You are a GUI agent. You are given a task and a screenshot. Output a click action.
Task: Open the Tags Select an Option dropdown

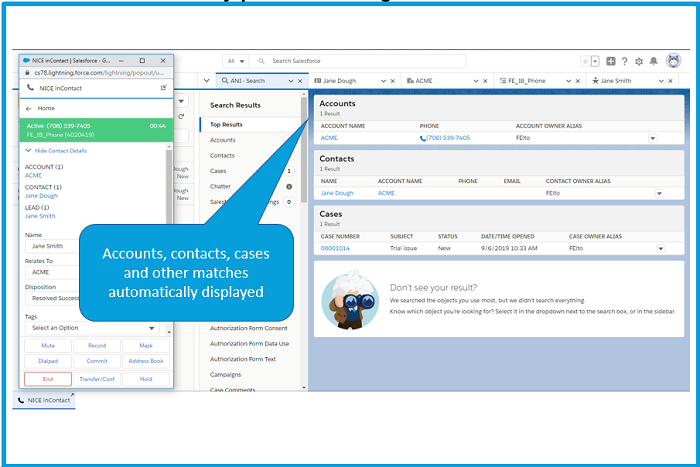coord(91,328)
